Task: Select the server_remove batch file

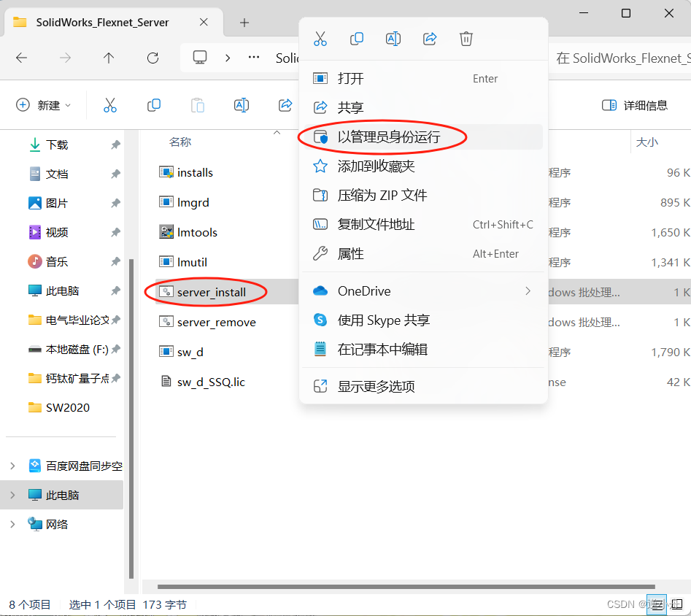Action: (x=217, y=323)
